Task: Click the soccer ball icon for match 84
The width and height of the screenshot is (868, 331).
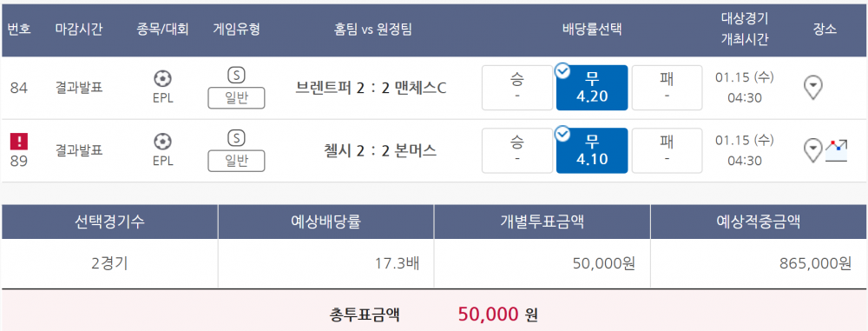Action: pos(163,79)
